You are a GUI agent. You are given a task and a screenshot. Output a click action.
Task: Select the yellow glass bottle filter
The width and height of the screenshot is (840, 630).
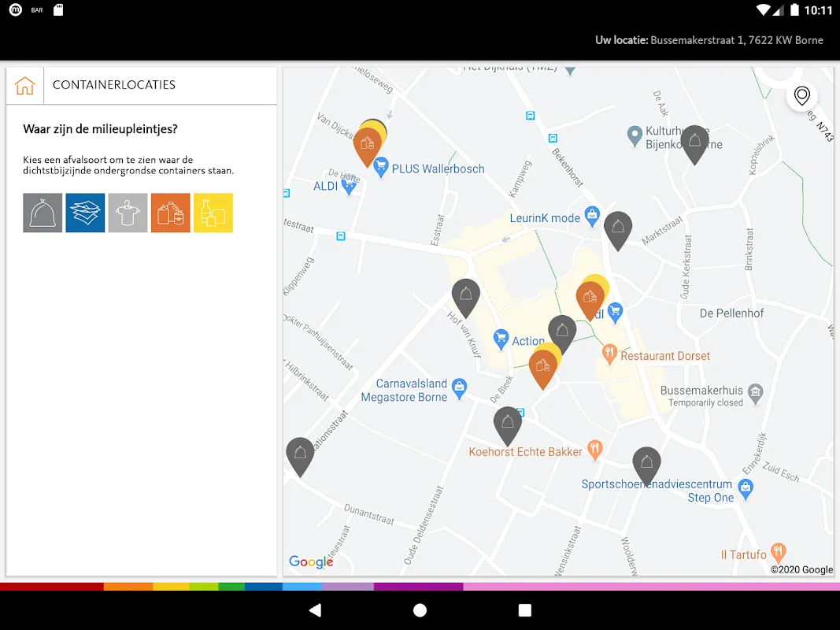pyautogui.click(x=213, y=213)
